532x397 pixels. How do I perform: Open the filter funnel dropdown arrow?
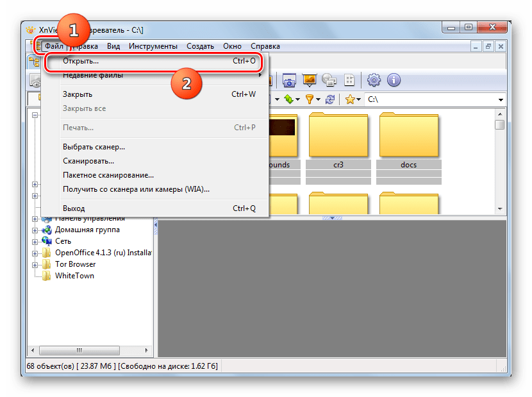click(x=318, y=99)
